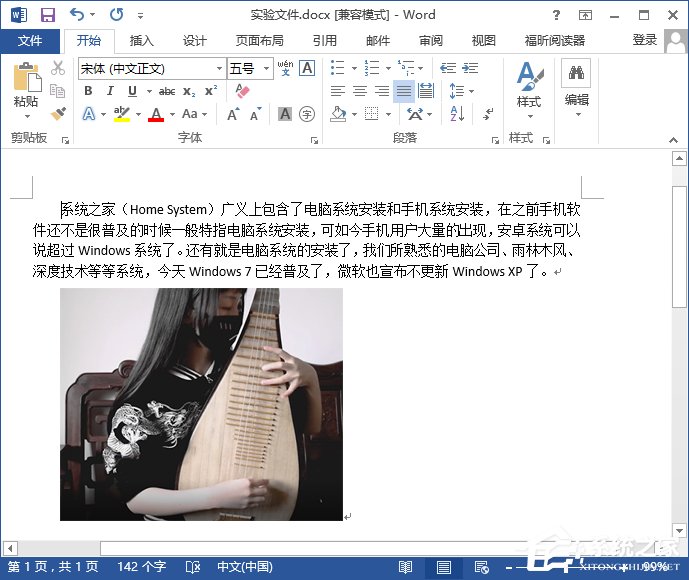Screen dimensions: 689x580
Task: Toggle underline formatting
Action: (x=132, y=91)
